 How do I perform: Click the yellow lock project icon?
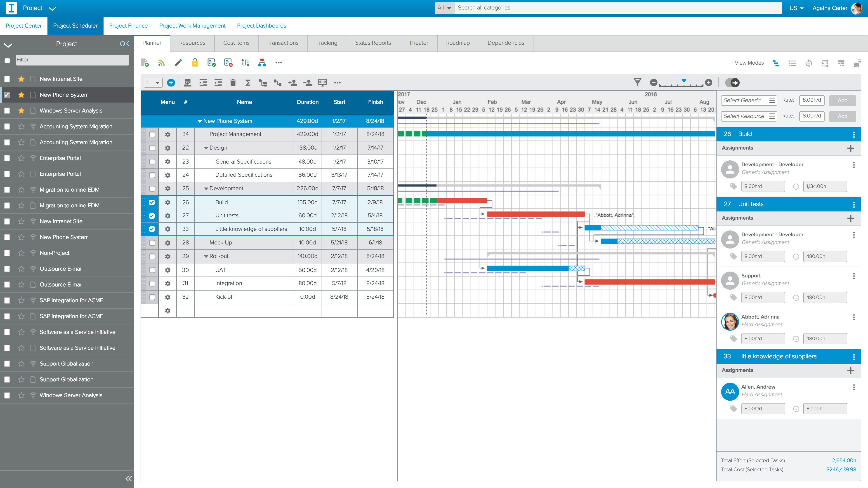coord(195,63)
